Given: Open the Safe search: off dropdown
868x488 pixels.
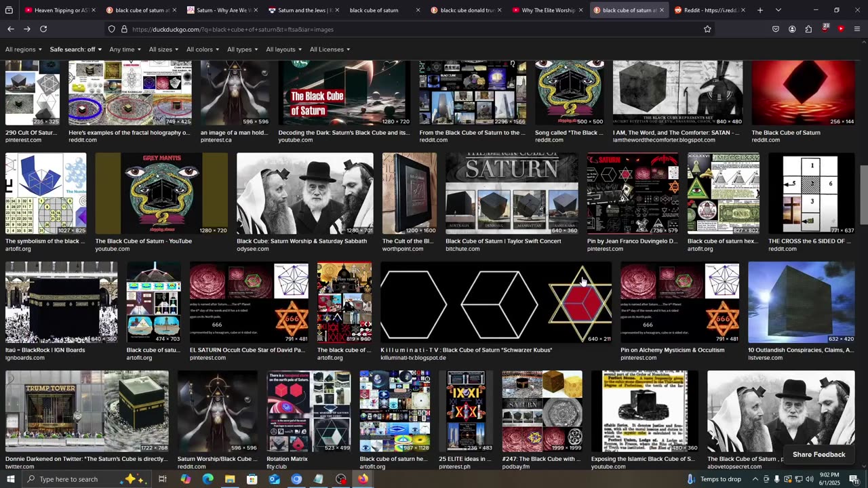Looking at the screenshot, I should 75,49.
